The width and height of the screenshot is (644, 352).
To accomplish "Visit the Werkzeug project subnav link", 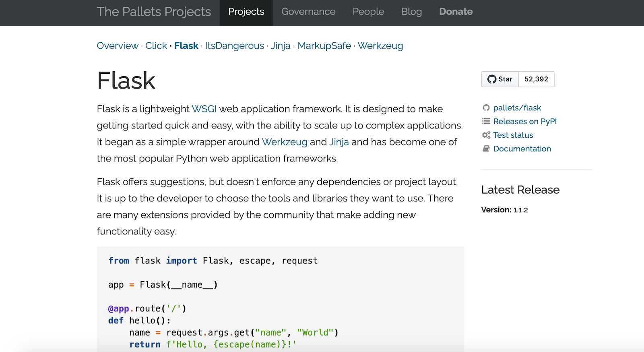I will click(x=380, y=46).
